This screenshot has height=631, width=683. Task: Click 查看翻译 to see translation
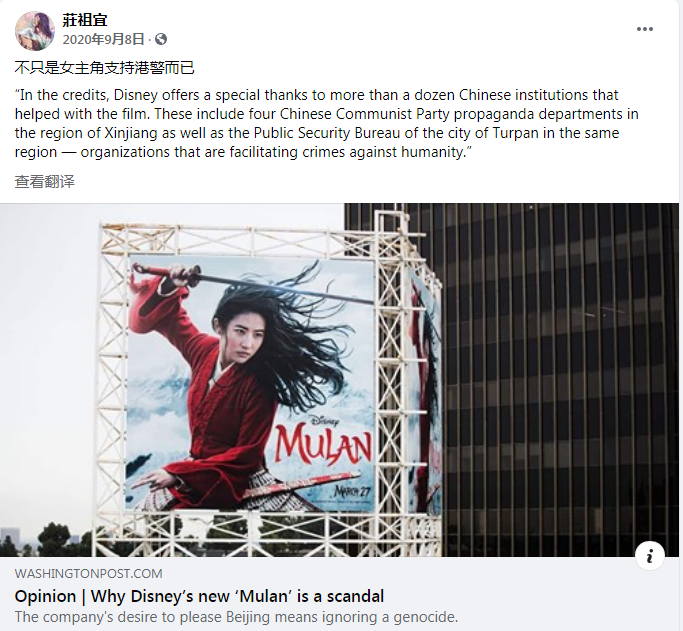pyautogui.click(x=44, y=181)
